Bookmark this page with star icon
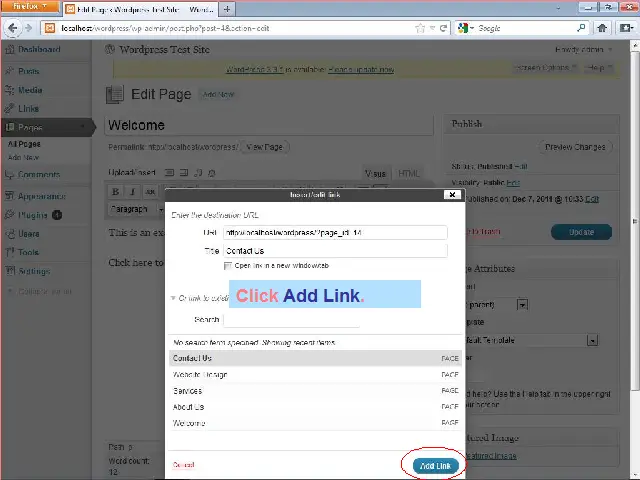 click(420, 28)
